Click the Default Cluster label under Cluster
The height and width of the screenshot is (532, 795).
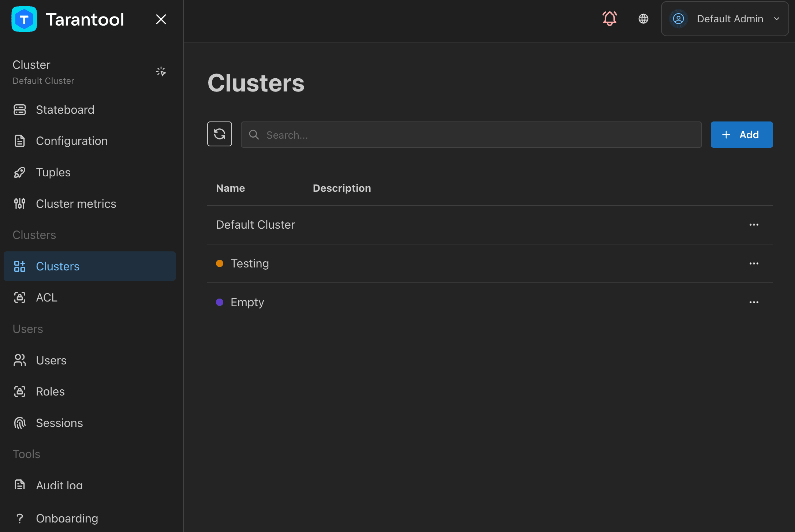(x=43, y=81)
